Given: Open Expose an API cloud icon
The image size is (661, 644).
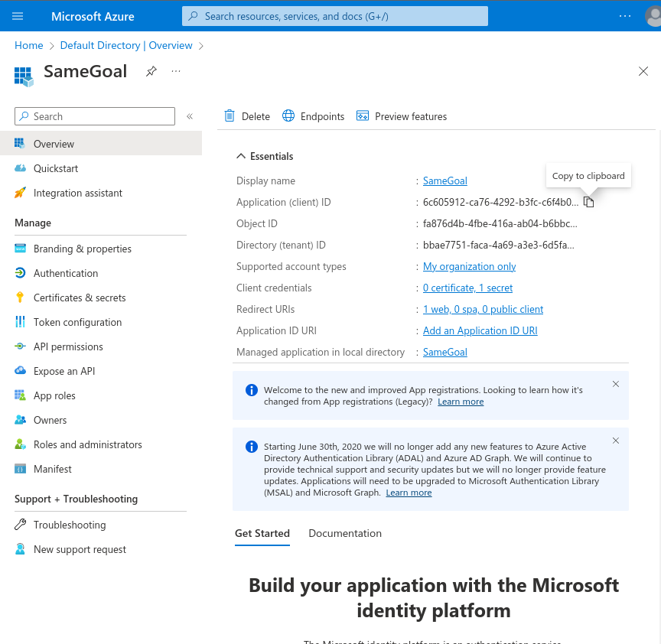Looking at the screenshot, I should (20, 371).
